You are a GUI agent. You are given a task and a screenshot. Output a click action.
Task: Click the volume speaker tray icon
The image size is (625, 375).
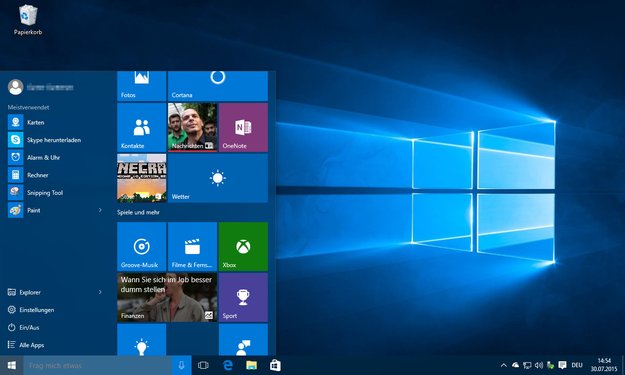point(539,365)
